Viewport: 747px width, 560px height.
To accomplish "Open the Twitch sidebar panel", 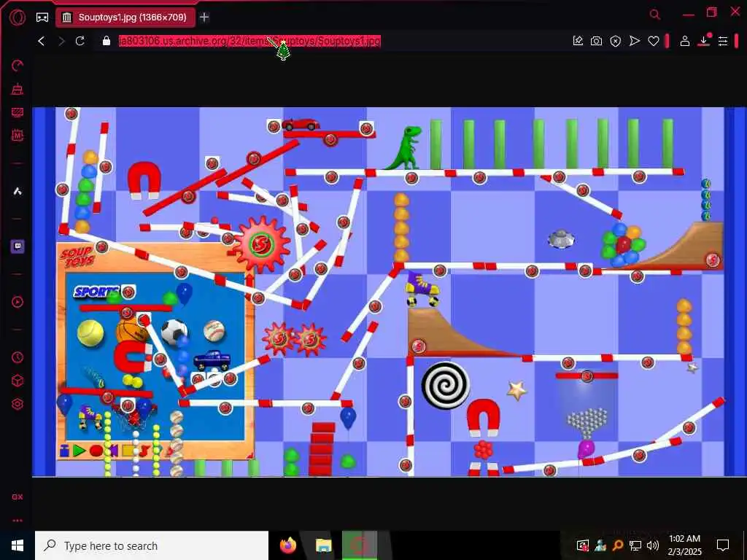I will tap(18, 246).
